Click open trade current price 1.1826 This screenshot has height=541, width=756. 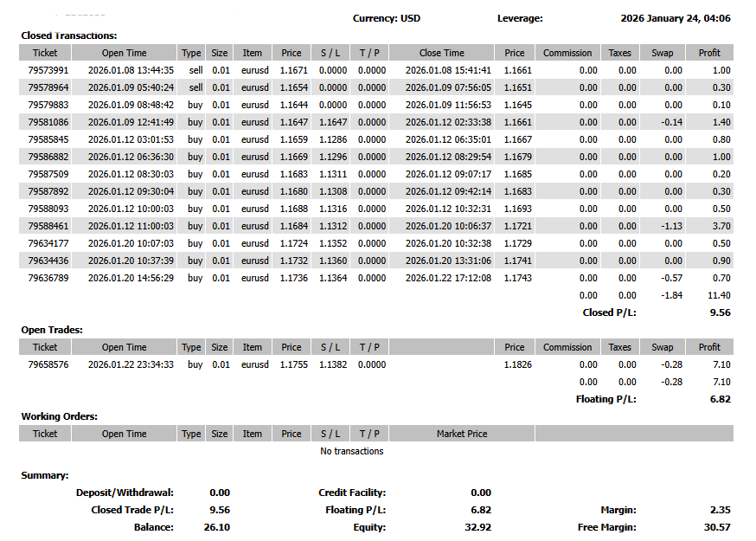pos(518,364)
